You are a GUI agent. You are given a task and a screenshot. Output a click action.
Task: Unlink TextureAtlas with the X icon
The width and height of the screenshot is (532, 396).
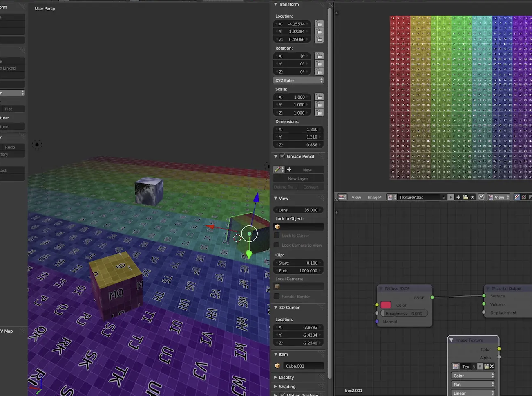coord(472,197)
